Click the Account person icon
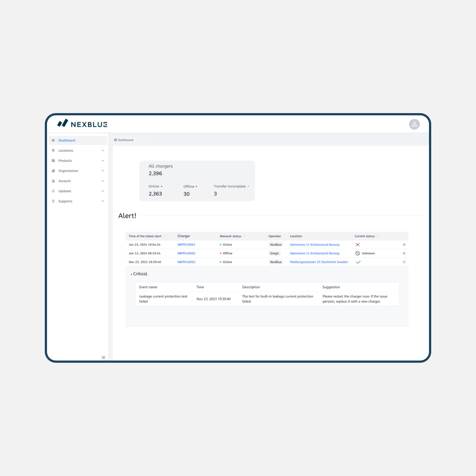Screen dimensions: 476x476 pyautogui.click(x=53, y=181)
